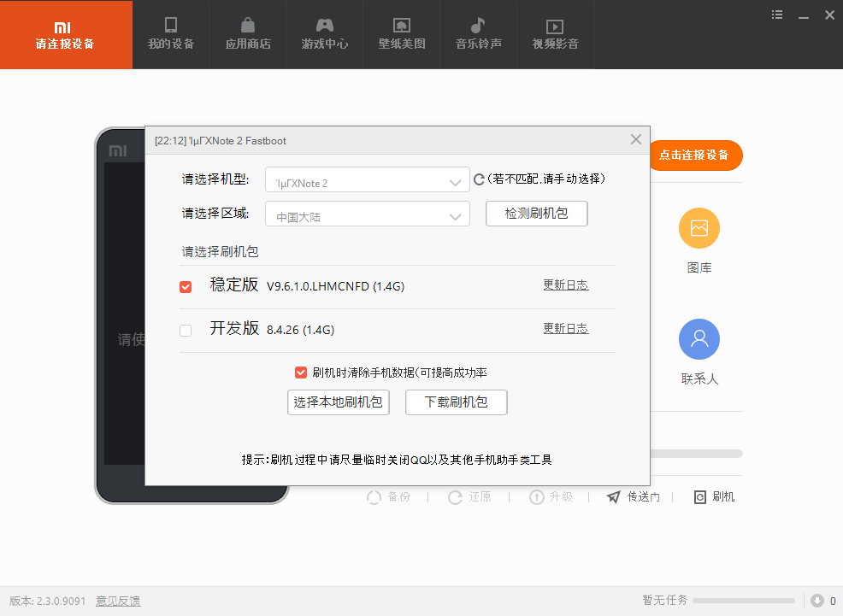The image size is (843, 616).
Task: Open the 稳定版 更新日志 link
Action: (x=565, y=285)
